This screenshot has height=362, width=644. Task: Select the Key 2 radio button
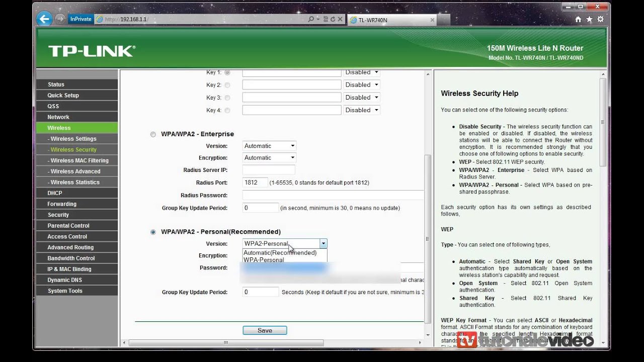pos(227,85)
